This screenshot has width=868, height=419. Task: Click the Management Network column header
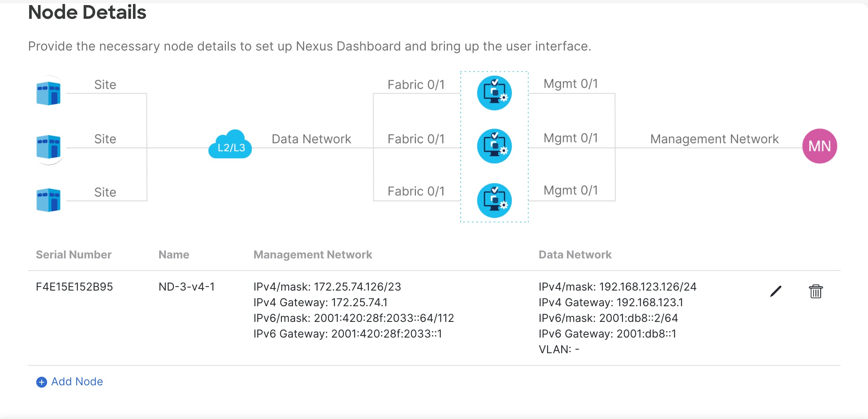click(312, 255)
